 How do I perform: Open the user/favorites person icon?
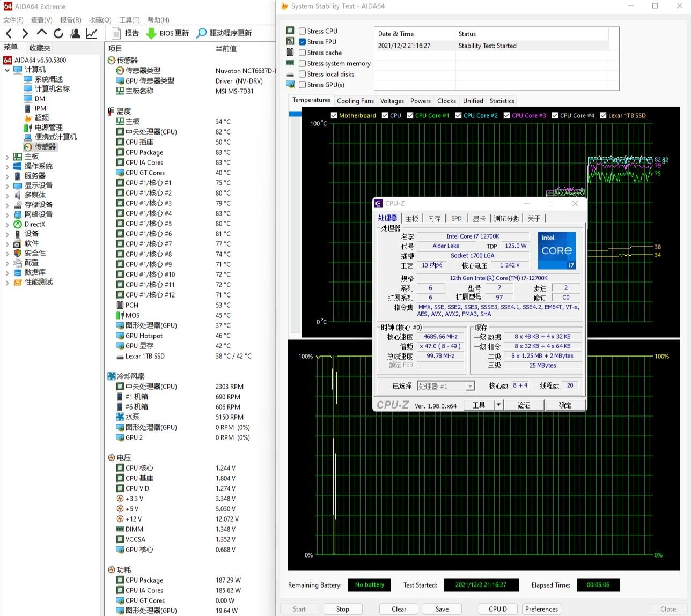coord(75,33)
